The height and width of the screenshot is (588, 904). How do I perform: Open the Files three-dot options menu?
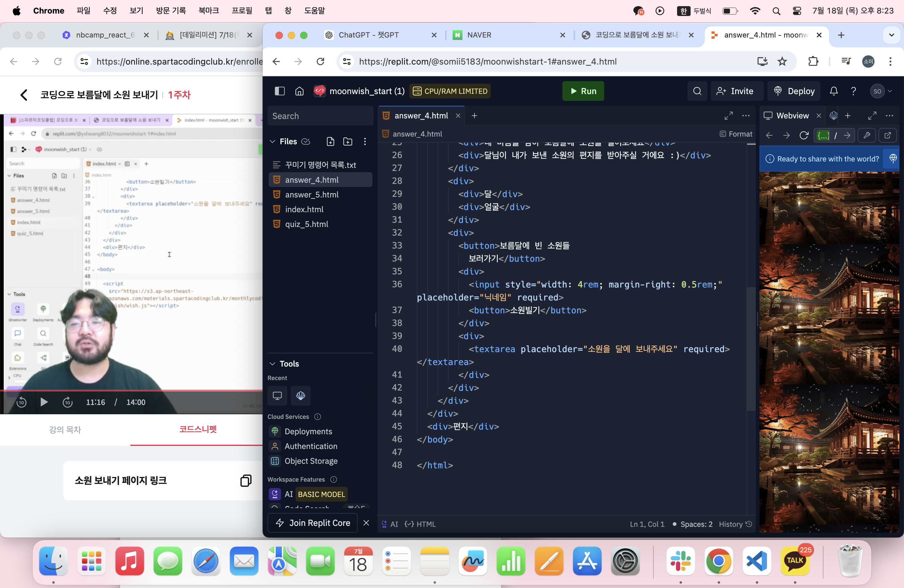point(365,142)
